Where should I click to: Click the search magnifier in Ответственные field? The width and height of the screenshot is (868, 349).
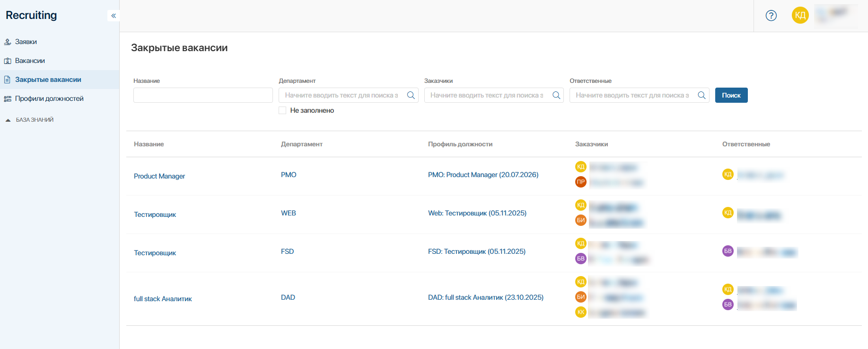point(702,95)
